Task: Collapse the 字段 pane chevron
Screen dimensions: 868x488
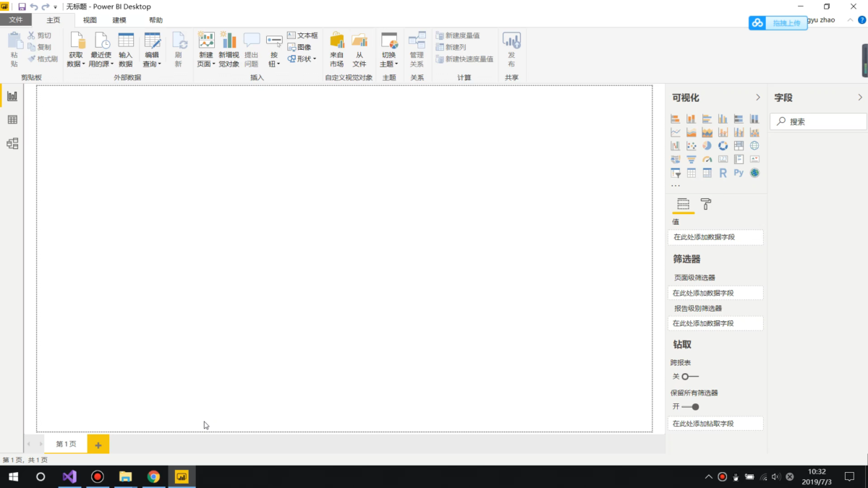Action: pos(860,98)
